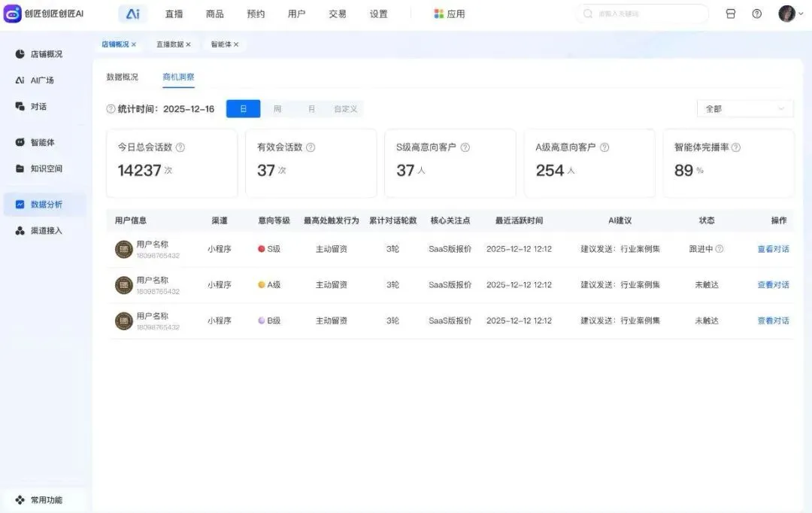Select the 周 weekly statistics option
The width and height of the screenshot is (812, 513).
click(x=277, y=108)
